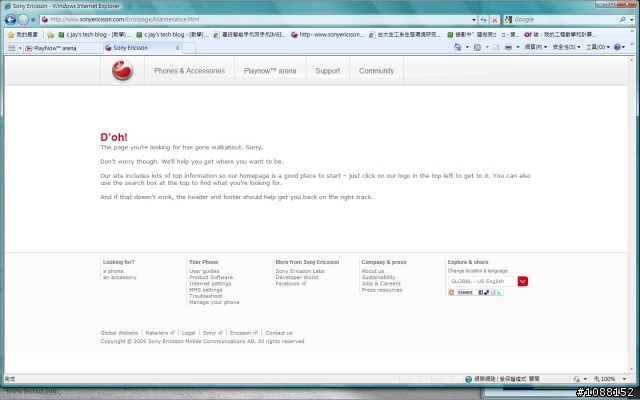Click the About us link
Image resolution: width=640 pixels, height=400 pixels.
373,271
